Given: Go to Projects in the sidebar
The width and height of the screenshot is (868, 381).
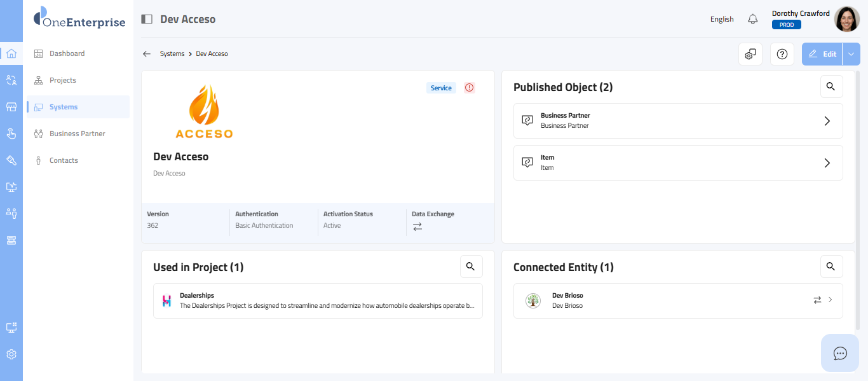Looking at the screenshot, I should click(x=62, y=80).
